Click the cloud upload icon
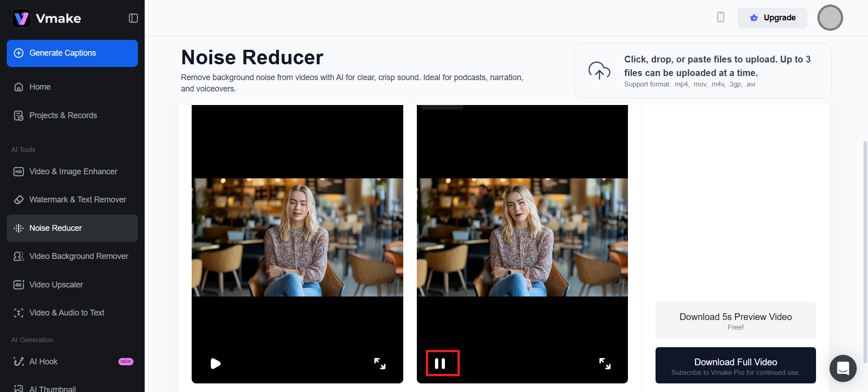 (x=599, y=71)
